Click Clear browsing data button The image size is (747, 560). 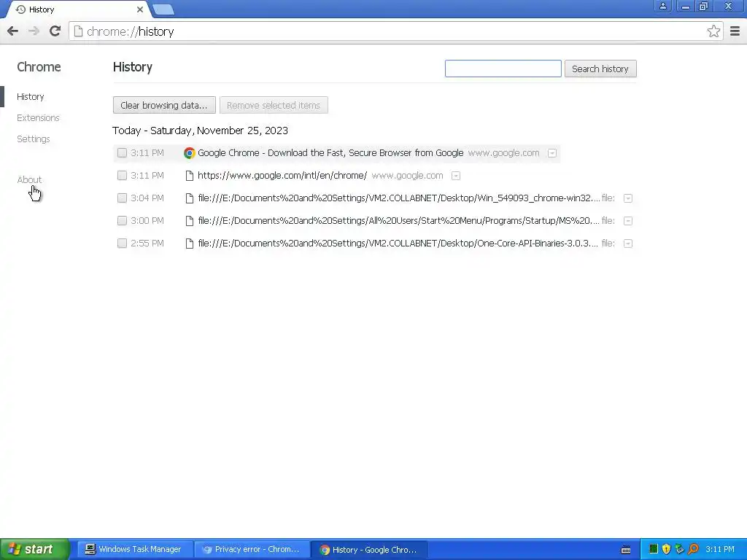point(164,105)
